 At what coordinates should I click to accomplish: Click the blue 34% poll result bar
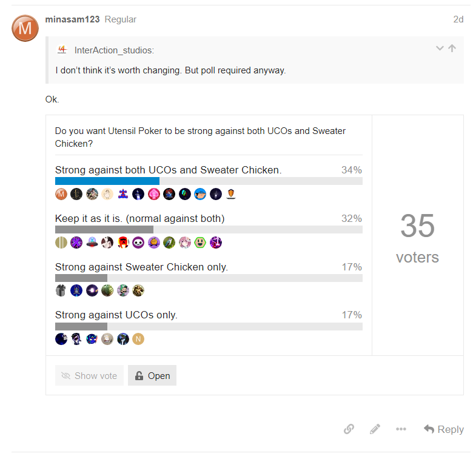pos(107,181)
